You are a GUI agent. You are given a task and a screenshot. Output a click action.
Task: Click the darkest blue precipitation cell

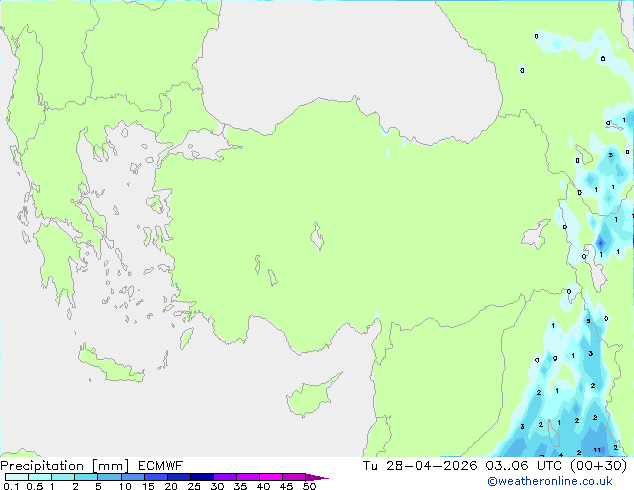pyautogui.click(x=601, y=243)
